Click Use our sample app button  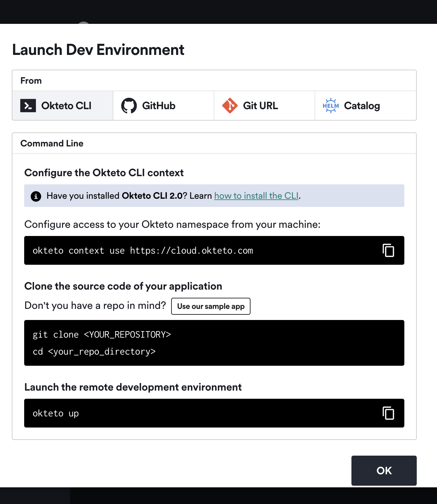[x=211, y=306]
